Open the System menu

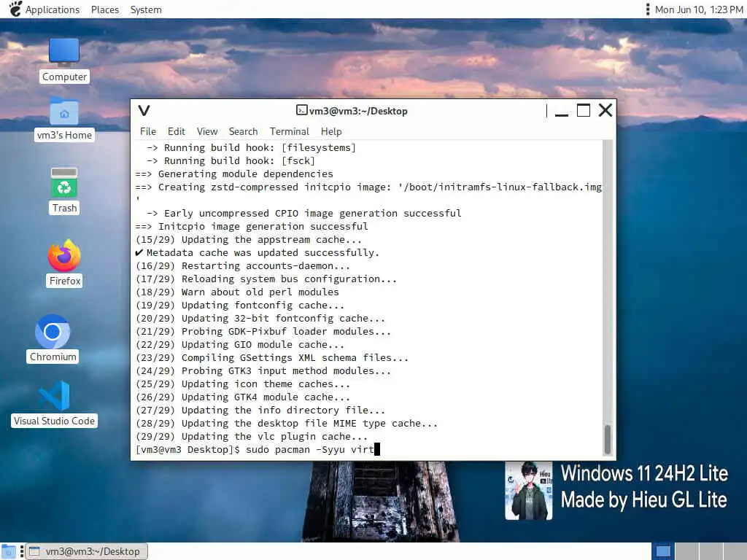(x=146, y=9)
